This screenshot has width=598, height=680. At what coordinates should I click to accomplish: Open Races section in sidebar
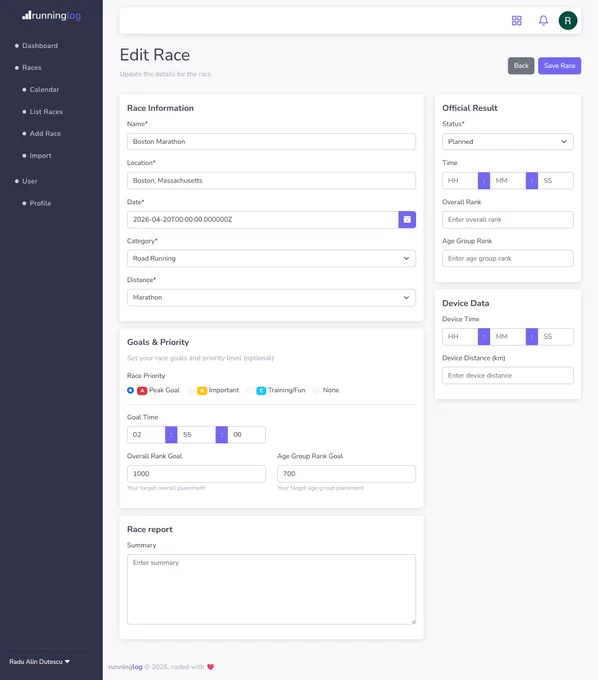32,68
